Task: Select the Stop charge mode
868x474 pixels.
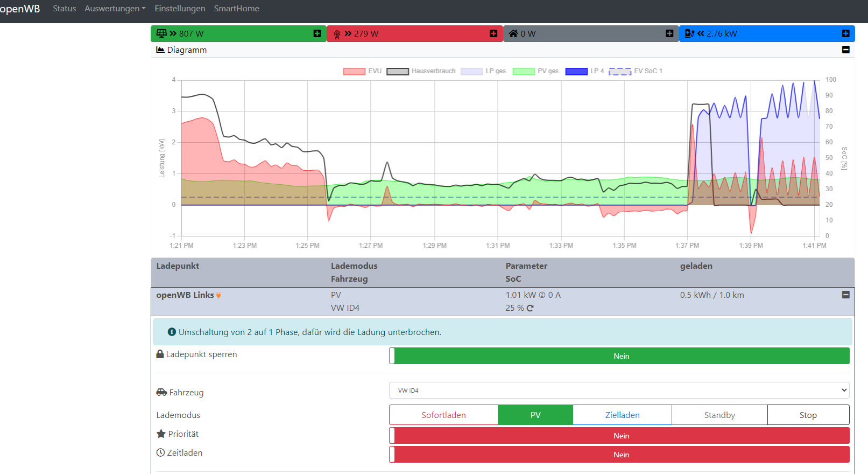Action: click(x=808, y=415)
